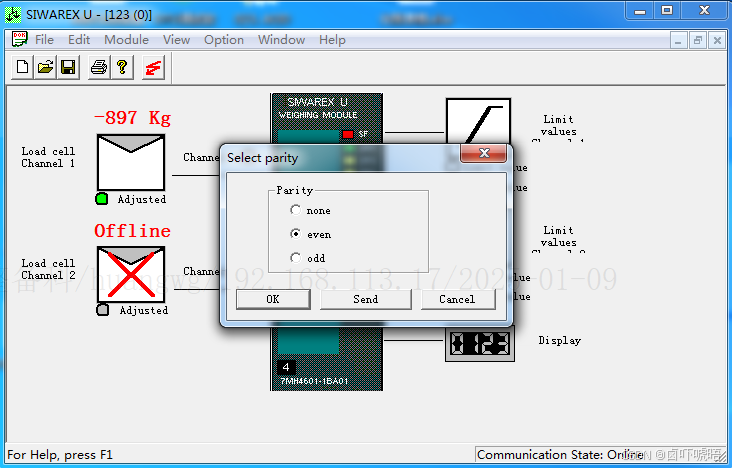Open the View menu
This screenshot has height=468, width=732.
(x=176, y=40)
